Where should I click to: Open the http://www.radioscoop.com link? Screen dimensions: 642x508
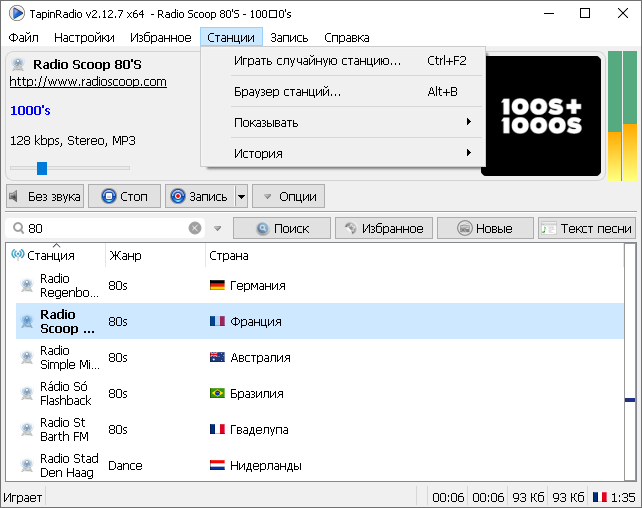click(88, 81)
